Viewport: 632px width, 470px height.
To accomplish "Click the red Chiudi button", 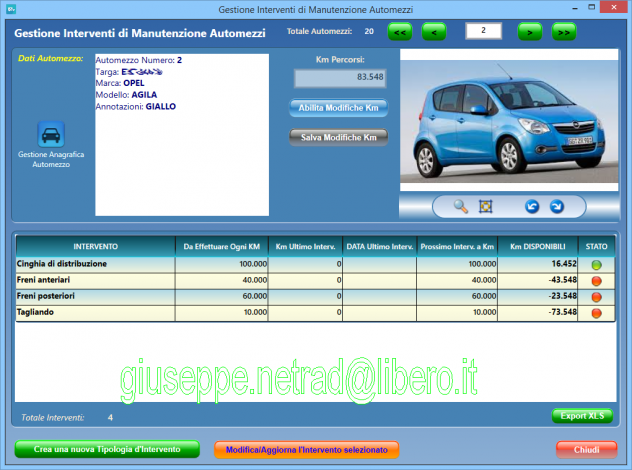I will click(x=586, y=449).
